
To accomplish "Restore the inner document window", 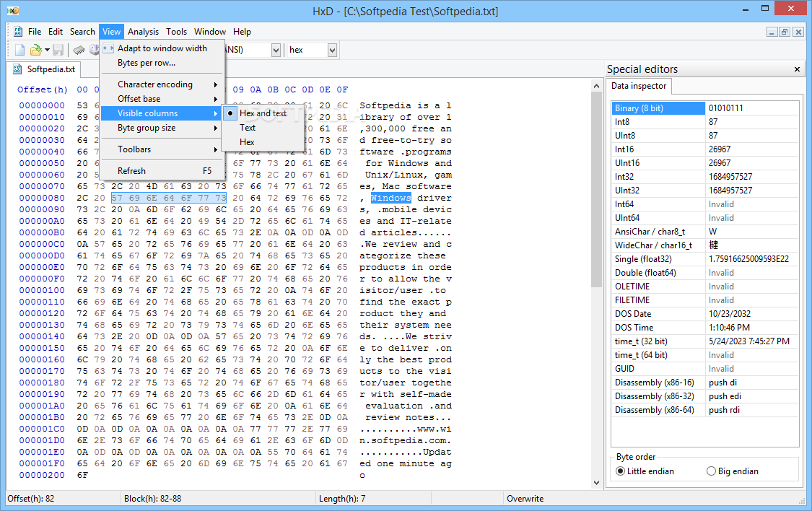I will (x=785, y=32).
